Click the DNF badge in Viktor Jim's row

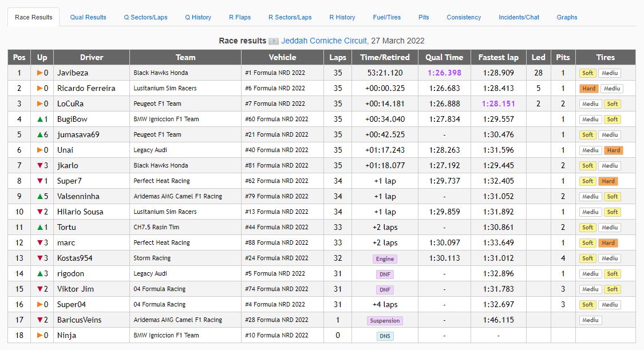tap(385, 290)
